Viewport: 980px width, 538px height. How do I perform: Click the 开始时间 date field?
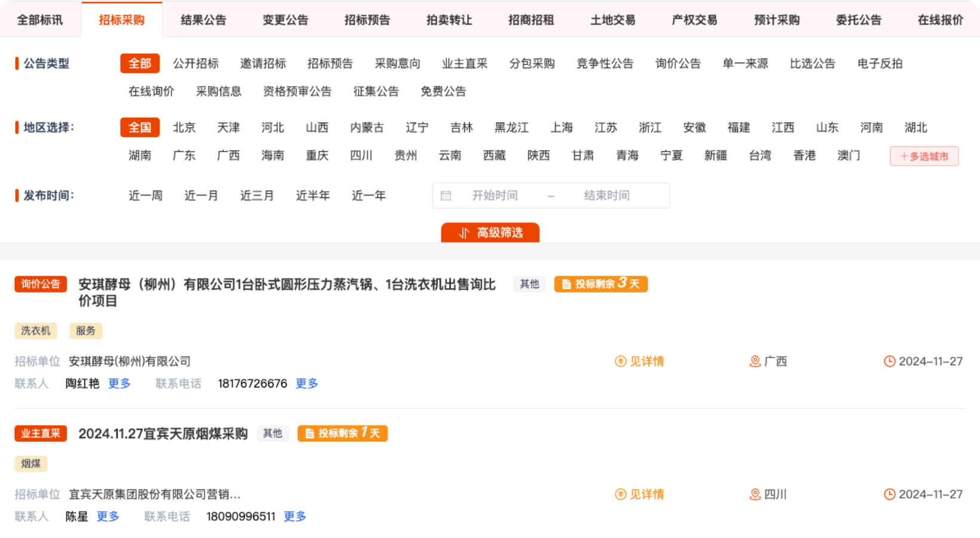pos(495,195)
